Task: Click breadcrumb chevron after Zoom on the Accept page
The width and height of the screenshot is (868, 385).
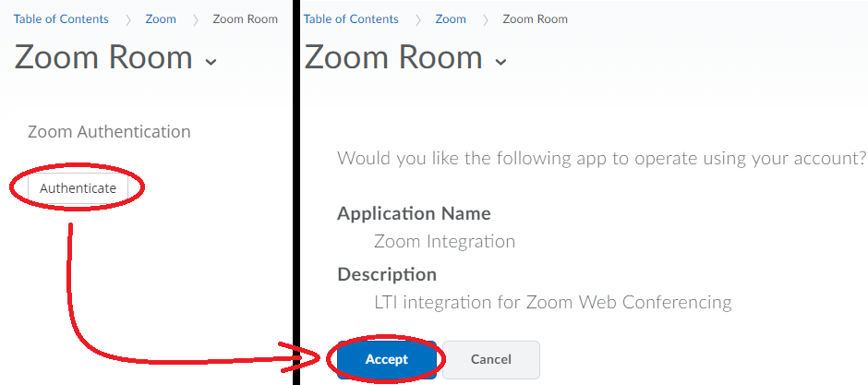Action: [x=484, y=19]
